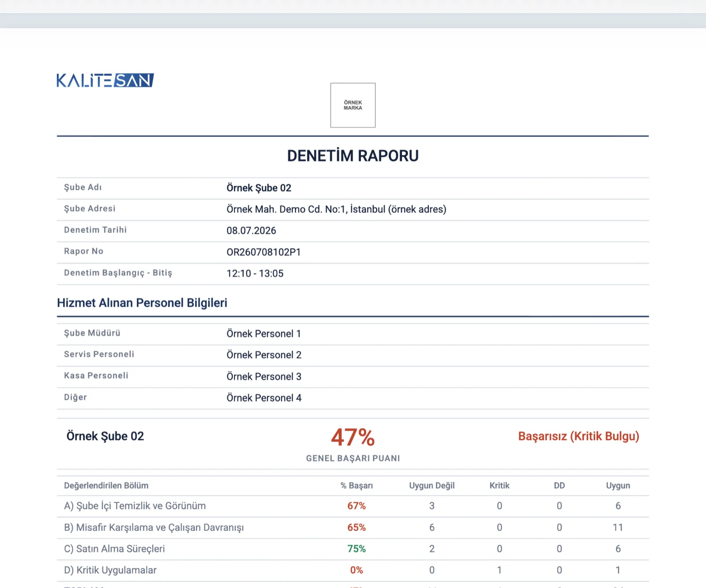This screenshot has height=588, width=706.
Task: Select Örnek Personel 3 in Kasa Personeli row
Action: [264, 376]
